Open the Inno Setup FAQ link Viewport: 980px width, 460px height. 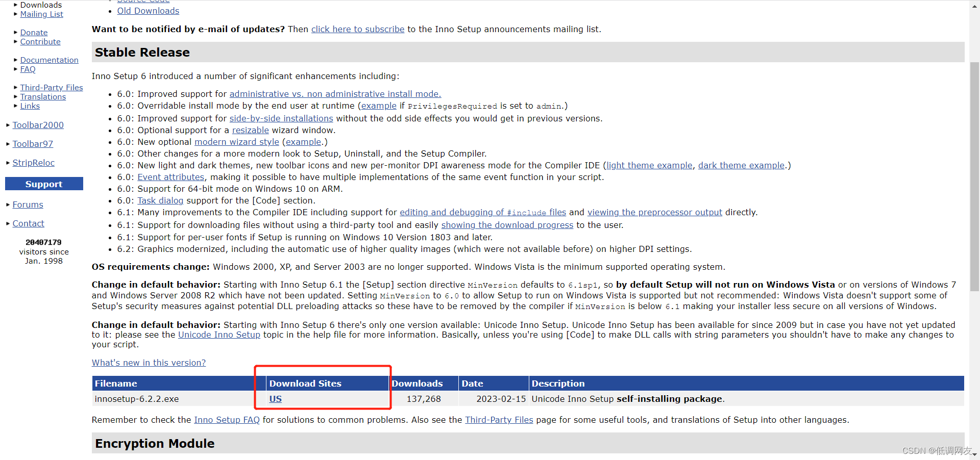(x=227, y=420)
